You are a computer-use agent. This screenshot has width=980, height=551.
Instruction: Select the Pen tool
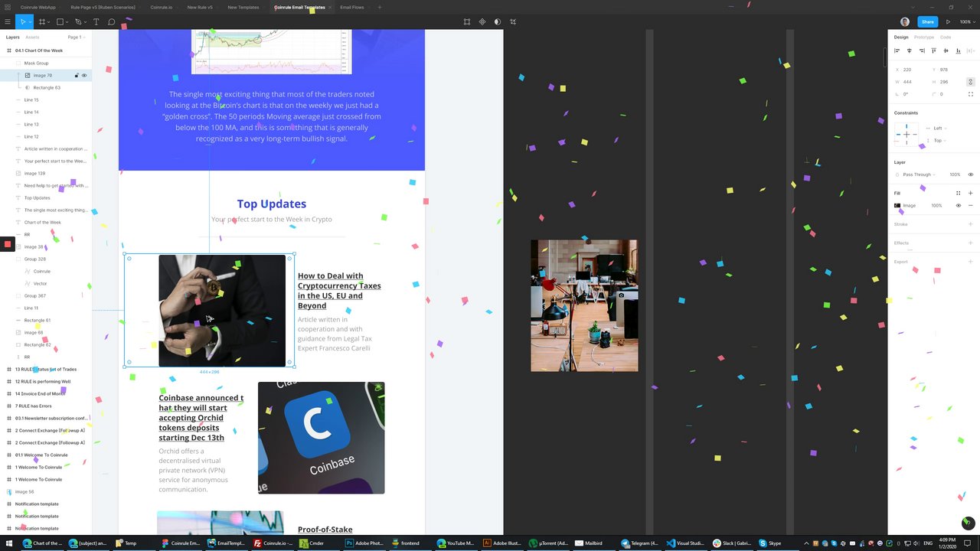point(78,21)
